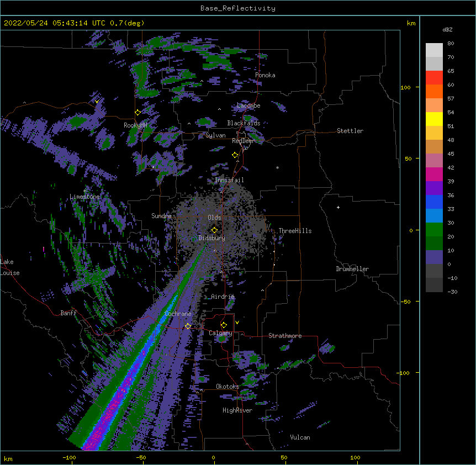This screenshot has width=476, height=465.
Task: Select the Stettler label
Action: click(350, 131)
